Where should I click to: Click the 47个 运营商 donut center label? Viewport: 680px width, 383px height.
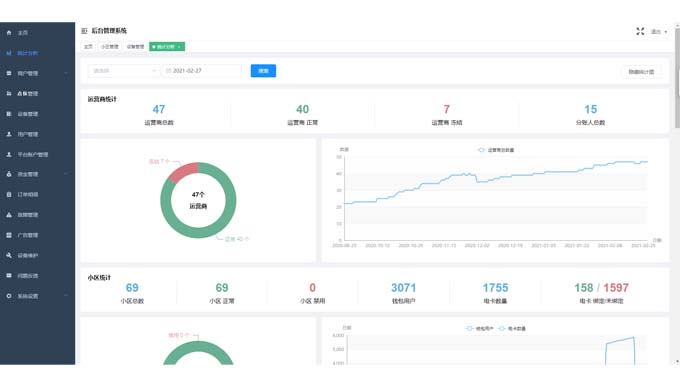[198, 200]
